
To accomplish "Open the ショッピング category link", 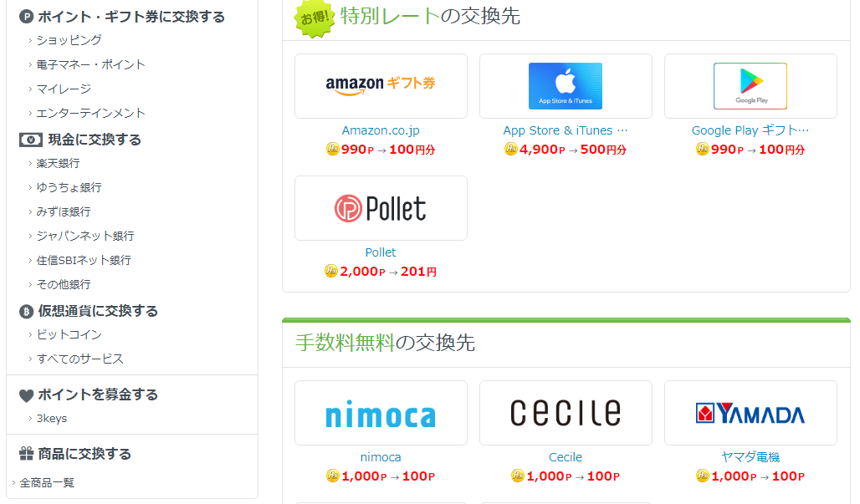I will tap(69, 40).
